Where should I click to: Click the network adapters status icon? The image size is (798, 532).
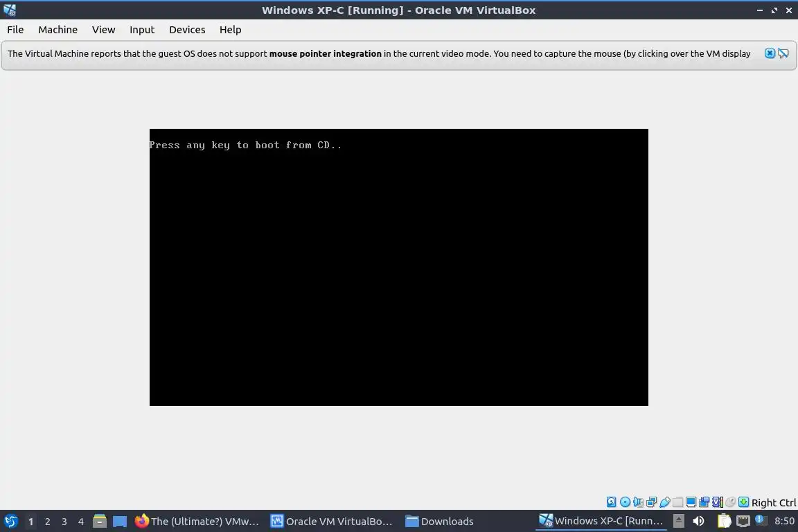point(651,502)
